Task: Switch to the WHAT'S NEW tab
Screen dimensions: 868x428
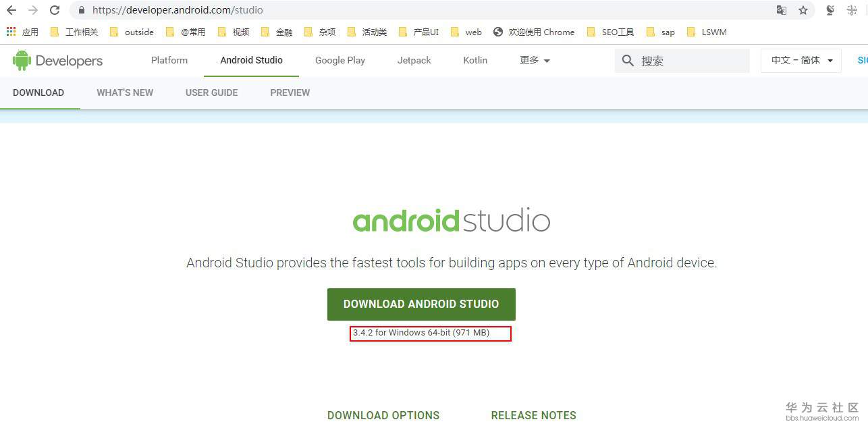Action: coord(125,92)
